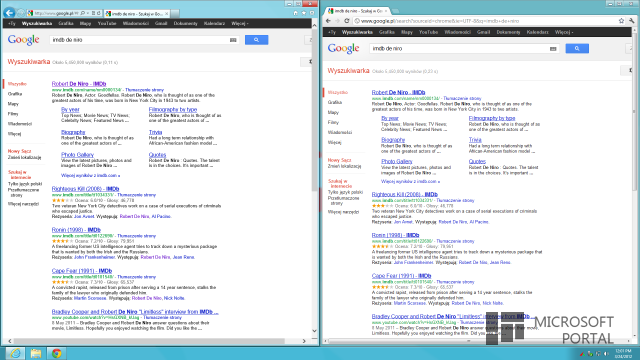This screenshot has height=360, width=640.
Task: Open Robert De Niro - IMDb result in IE
Action: pyautogui.click(x=79, y=84)
